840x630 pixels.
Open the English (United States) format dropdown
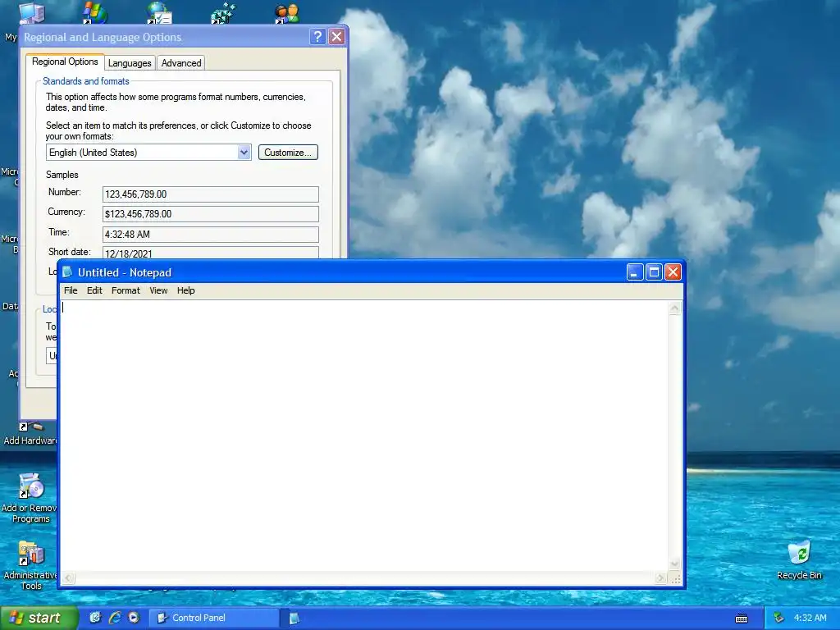click(244, 152)
